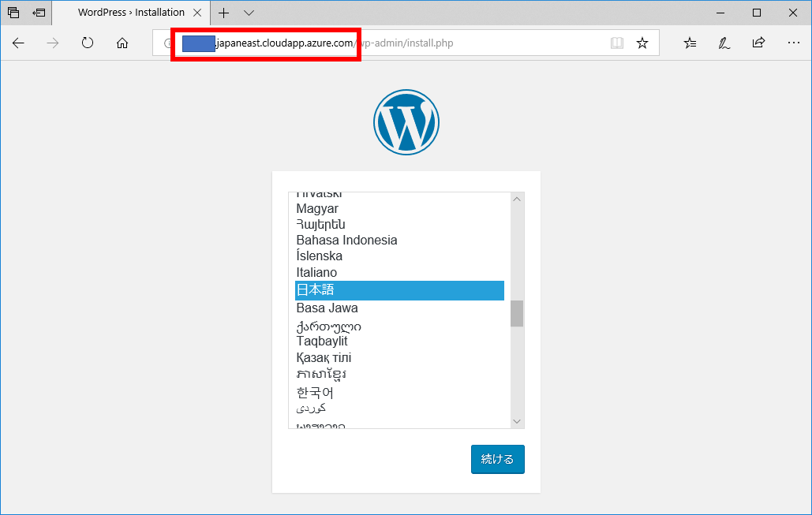Set these tabs aside
The width and height of the screenshot is (812, 515).
(x=39, y=13)
